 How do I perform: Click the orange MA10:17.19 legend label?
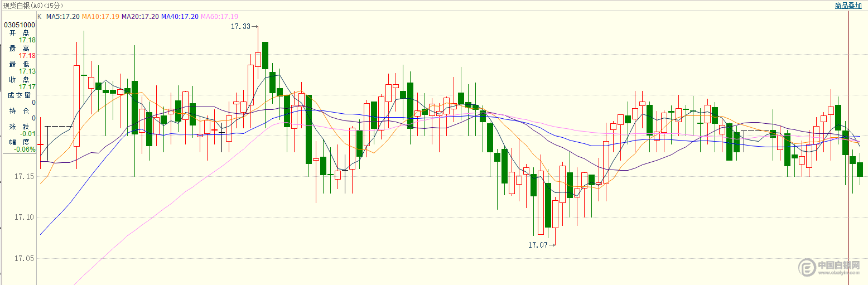pos(100,17)
